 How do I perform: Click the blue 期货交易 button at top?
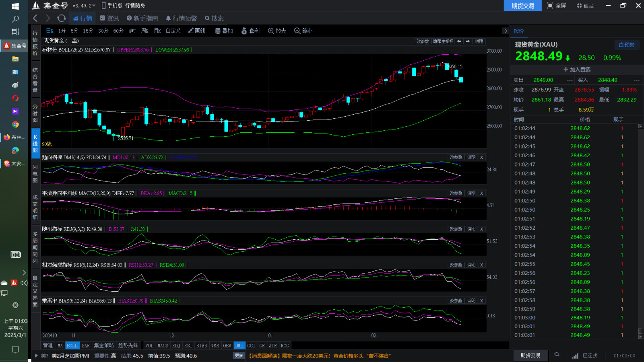(522, 6)
